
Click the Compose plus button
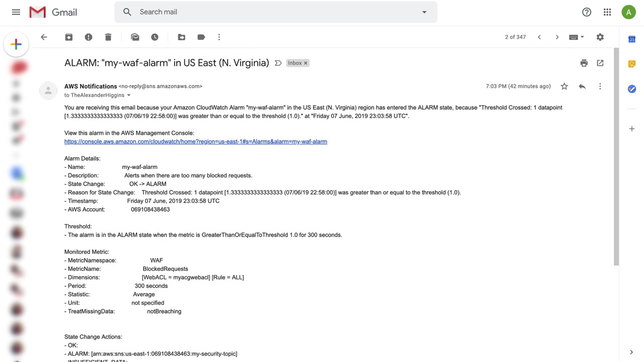[x=16, y=44]
